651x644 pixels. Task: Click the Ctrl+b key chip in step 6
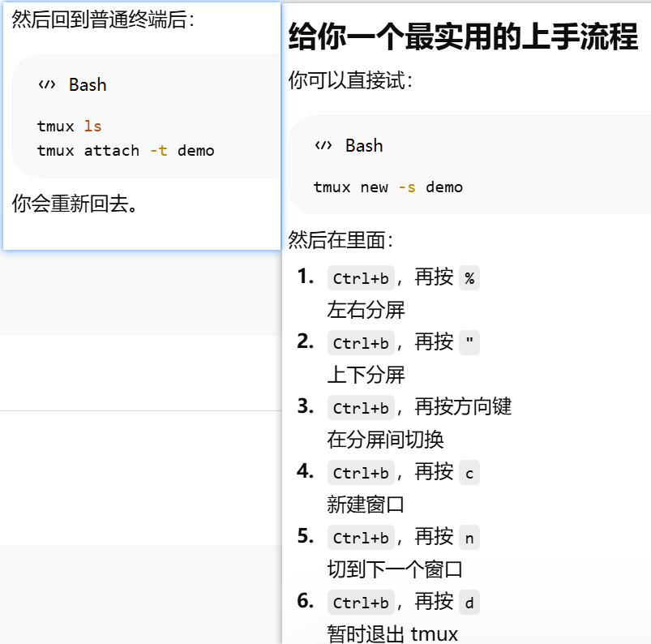pos(361,602)
